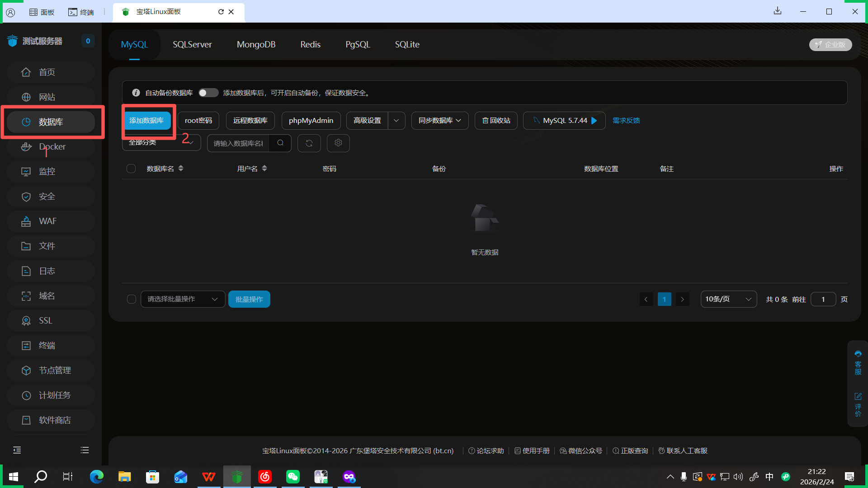Switch to the MongoDB tab
Viewport: 868px width, 488px height.
coord(256,44)
